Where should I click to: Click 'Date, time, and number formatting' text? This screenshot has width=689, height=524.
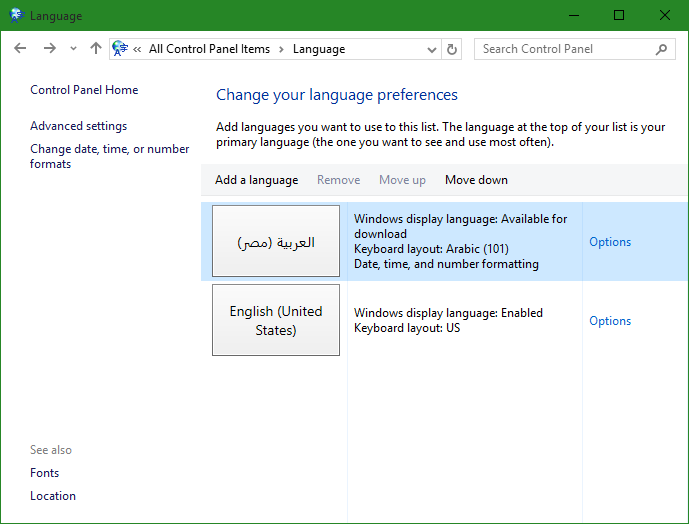[446, 264]
